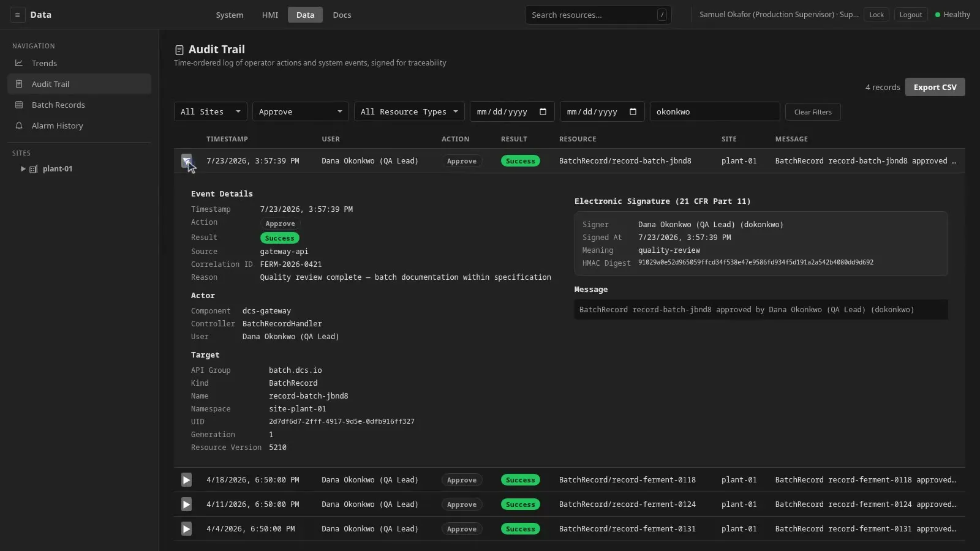Click the UID value 2d7df6d7-2fff-4917
980x551 pixels.
pyautogui.click(x=342, y=422)
